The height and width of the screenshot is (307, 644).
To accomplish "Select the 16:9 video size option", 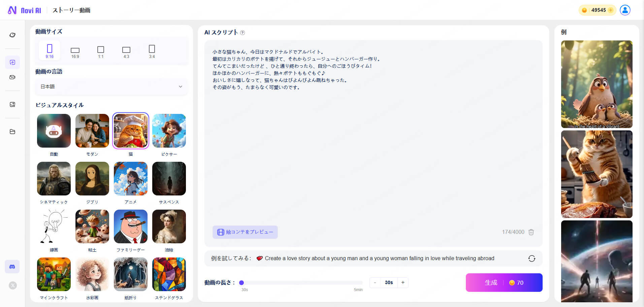I will pos(75,51).
